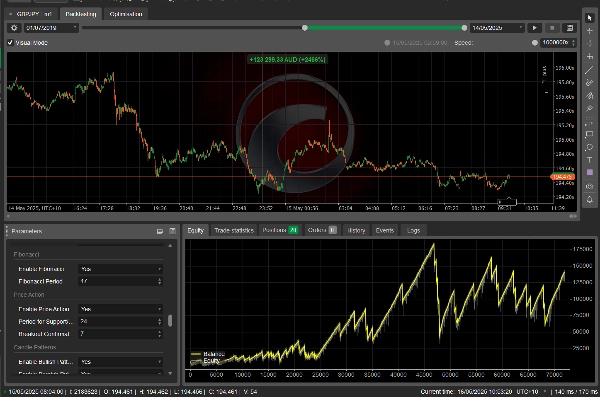Pick the Andrews pitchfork tool
This screenshot has width=600, height=397.
point(590,96)
